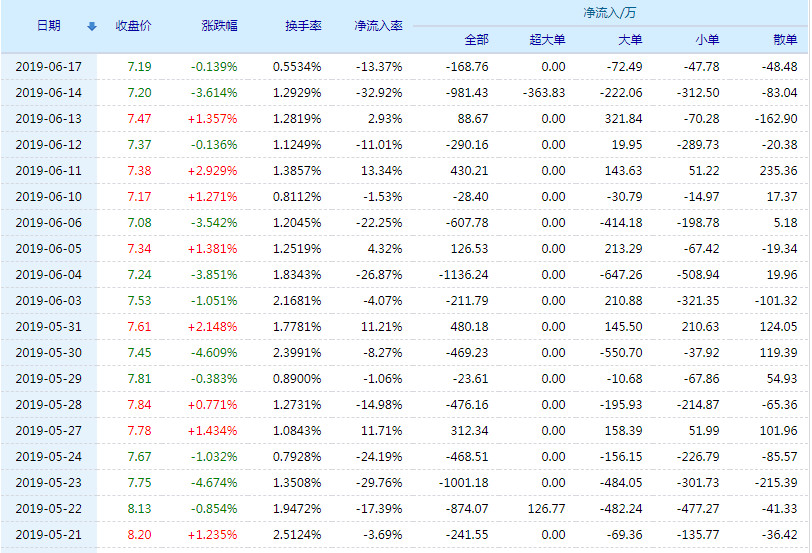This screenshot has height=553, width=812.
Task: Select the 2019-06-17 date cell
Action: pyautogui.click(x=49, y=67)
